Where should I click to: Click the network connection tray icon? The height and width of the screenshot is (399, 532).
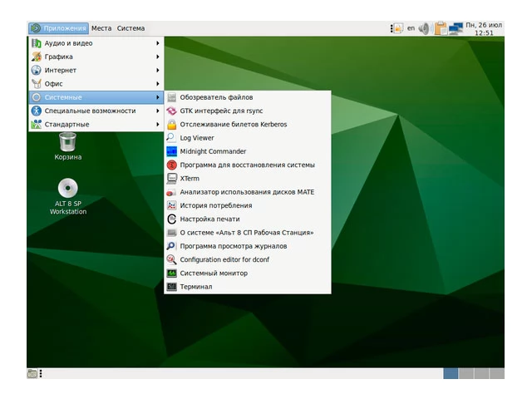coord(456,28)
